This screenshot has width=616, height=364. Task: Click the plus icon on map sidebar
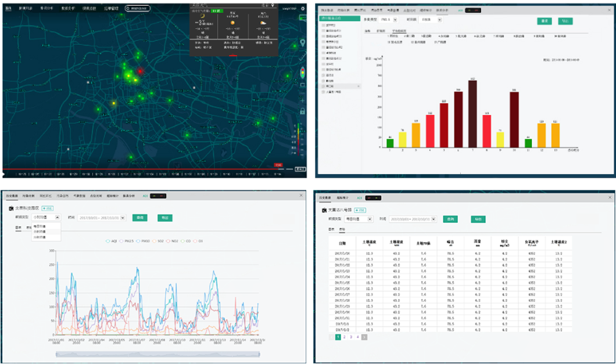303,100
